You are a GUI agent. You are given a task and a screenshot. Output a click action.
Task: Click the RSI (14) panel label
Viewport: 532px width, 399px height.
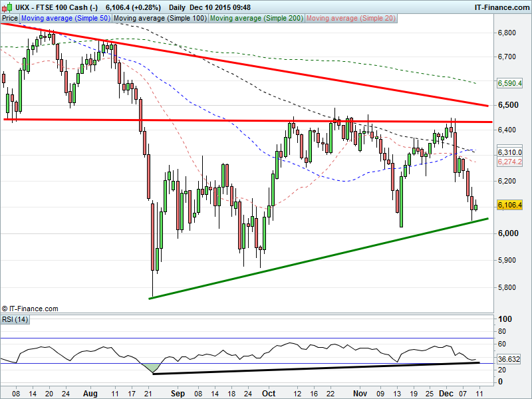(x=15, y=320)
